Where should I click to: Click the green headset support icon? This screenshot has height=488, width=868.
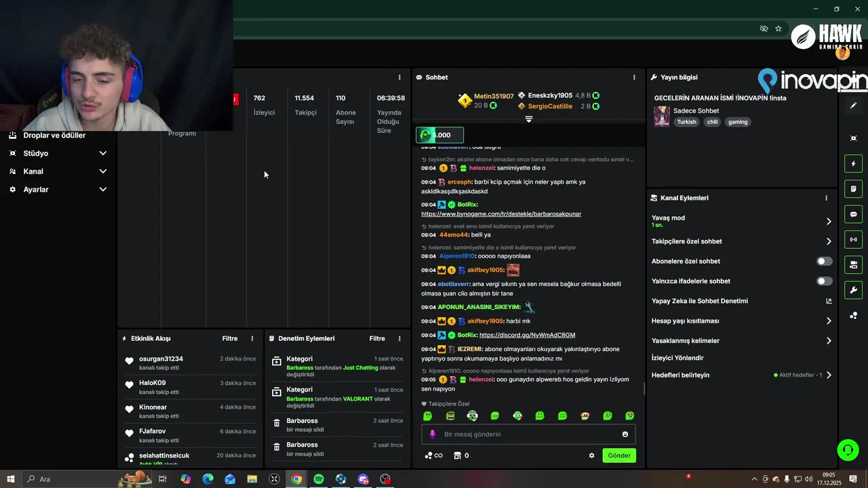(x=847, y=449)
